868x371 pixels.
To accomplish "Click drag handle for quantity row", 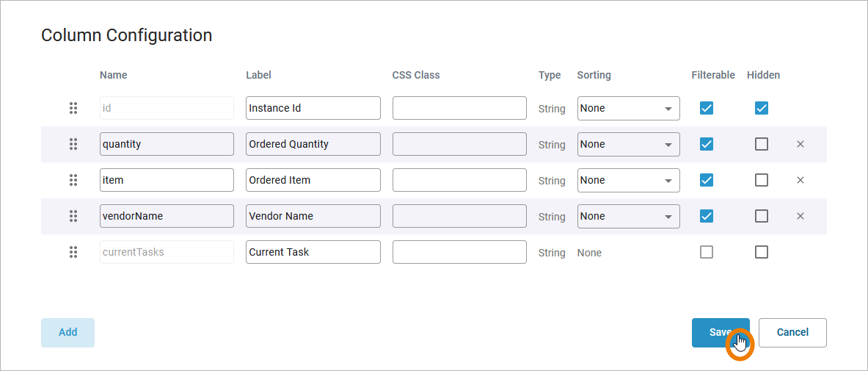I will point(73,144).
